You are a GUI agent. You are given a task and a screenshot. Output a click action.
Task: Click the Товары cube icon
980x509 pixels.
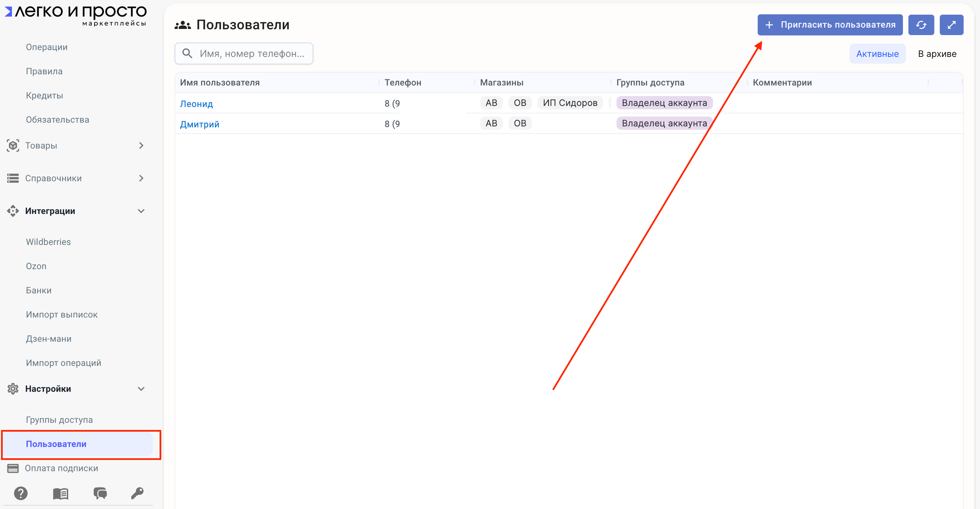[13, 145]
